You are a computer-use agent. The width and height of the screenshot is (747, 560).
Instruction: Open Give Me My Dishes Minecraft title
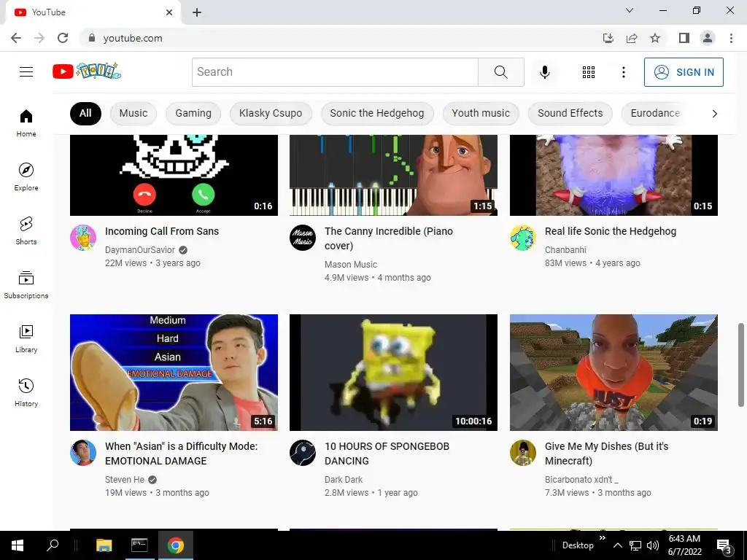(x=606, y=454)
